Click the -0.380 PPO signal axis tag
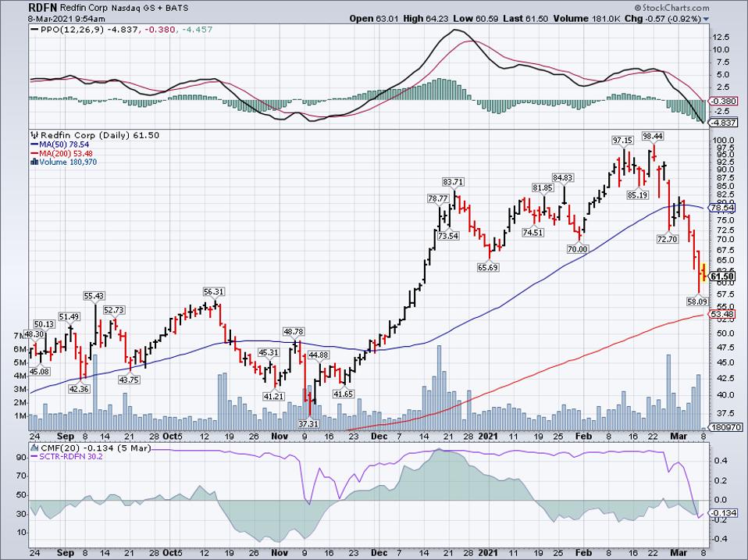The image size is (748, 560). 724,101
